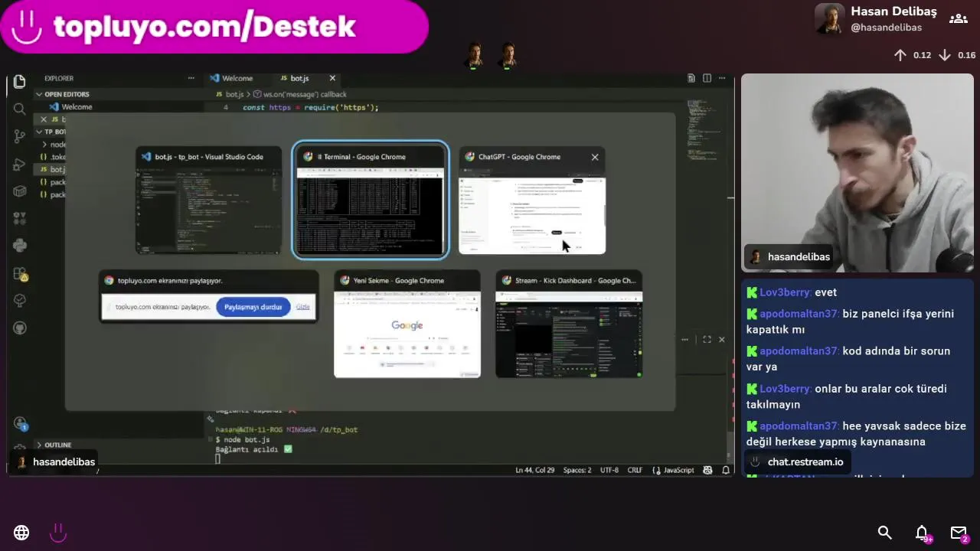This screenshot has width=980, height=551.
Task: Click UTF-8 encoding in the status bar
Action: click(609, 470)
